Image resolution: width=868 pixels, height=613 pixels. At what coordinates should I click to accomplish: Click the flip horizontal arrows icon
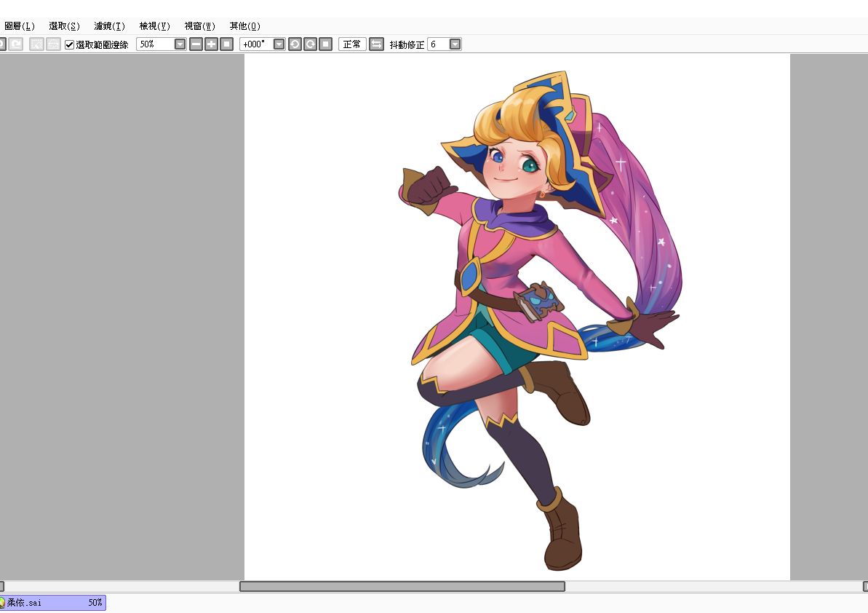pyautogui.click(x=376, y=44)
